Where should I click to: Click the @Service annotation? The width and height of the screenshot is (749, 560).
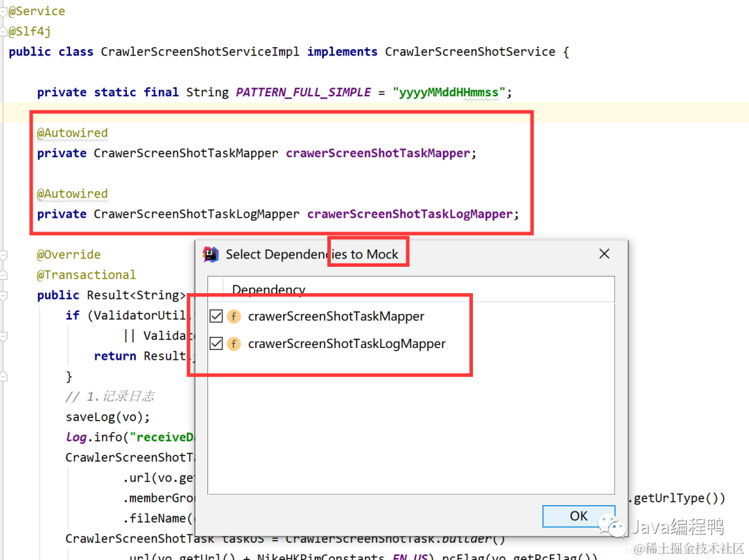point(37,11)
